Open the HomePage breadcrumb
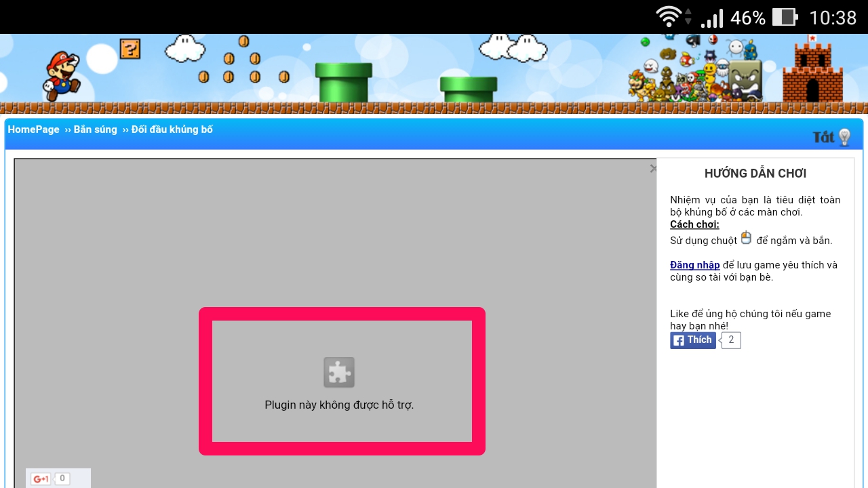Image resolution: width=868 pixels, height=488 pixels. pyautogui.click(x=33, y=129)
